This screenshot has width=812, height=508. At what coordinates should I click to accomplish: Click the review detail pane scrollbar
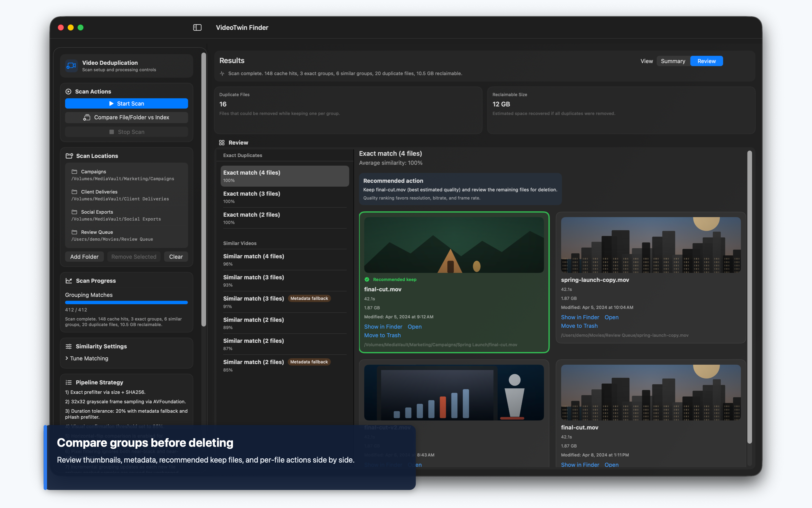pos(750,297)
